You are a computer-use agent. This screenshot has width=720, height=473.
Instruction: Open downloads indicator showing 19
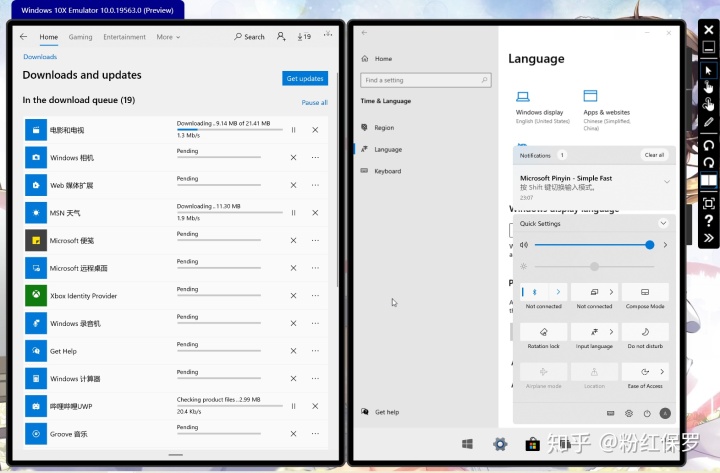click(304, 36)
